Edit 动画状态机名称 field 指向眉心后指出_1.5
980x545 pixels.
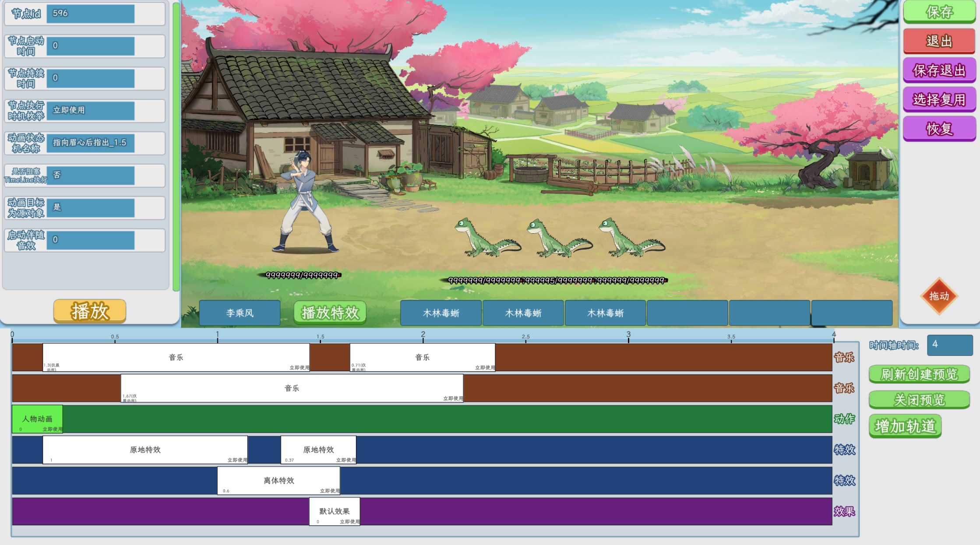coord(91,143)
